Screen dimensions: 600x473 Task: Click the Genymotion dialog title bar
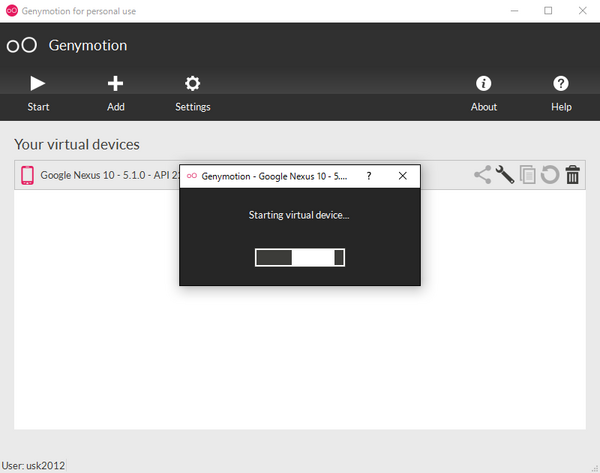pos(274,176)
